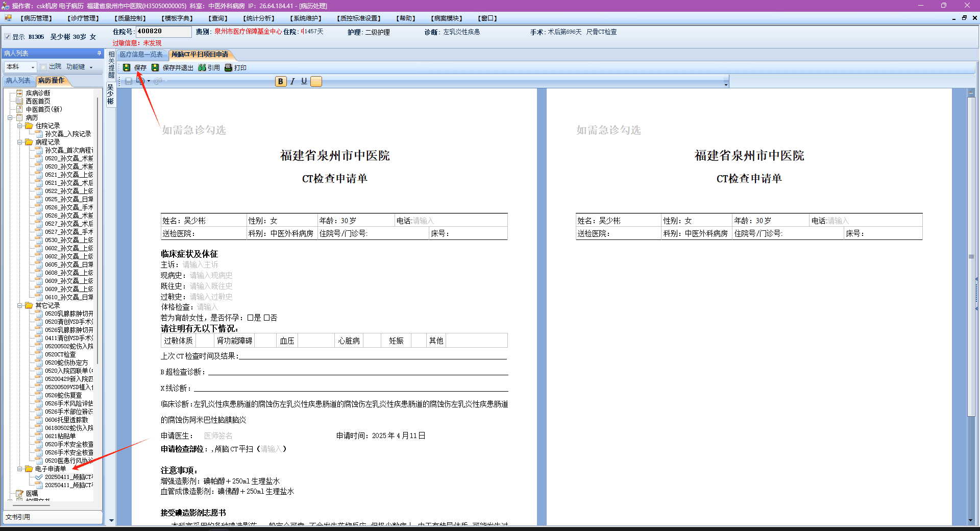Open the paste options dropdown arrow
Image resolution: width=980 pixels, height=531 pixels.
149,81
